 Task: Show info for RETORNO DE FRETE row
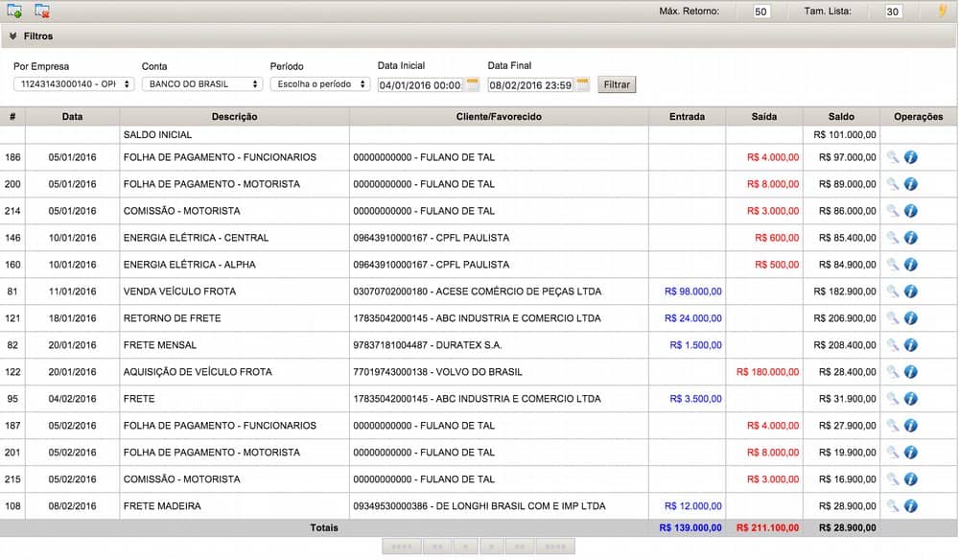tap(911, 318)
